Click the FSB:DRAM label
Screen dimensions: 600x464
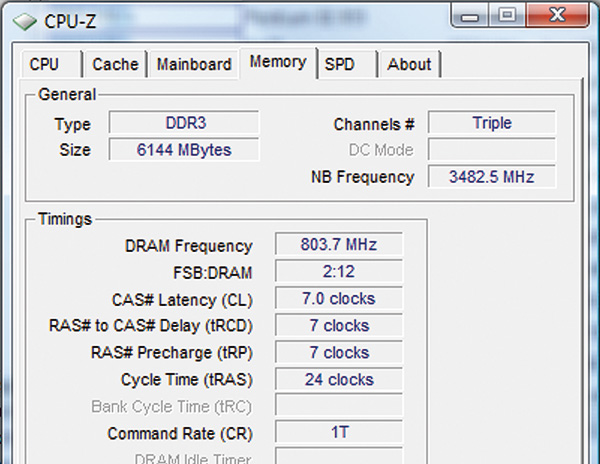[213, 273]
